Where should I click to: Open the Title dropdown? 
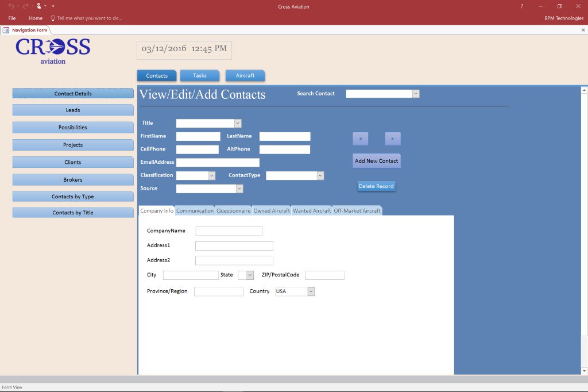point(237,122)
